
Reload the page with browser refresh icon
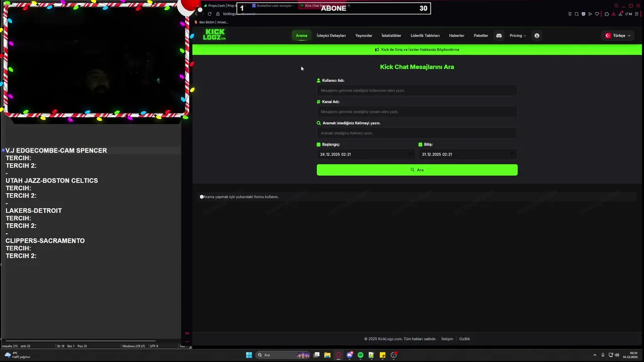(209, 14)
